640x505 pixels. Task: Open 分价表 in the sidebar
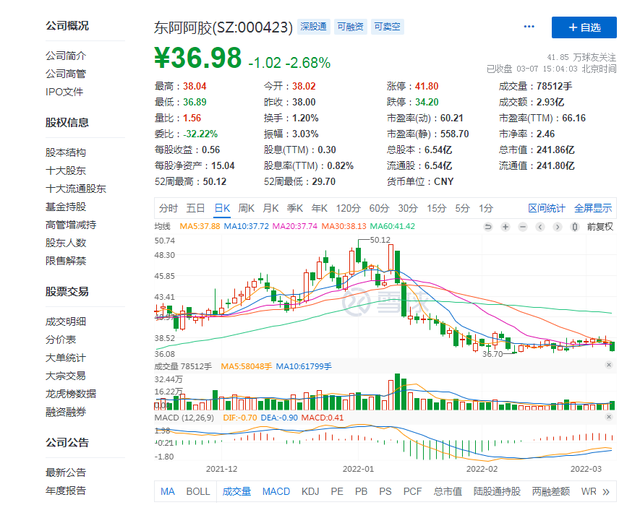pyautogui.click(x=61, y=340)
